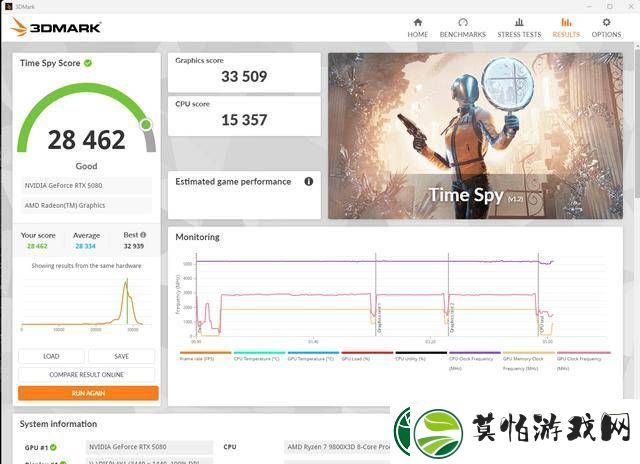
Task: Click Your score value 28 462
Action: click(x=37, y=246)
